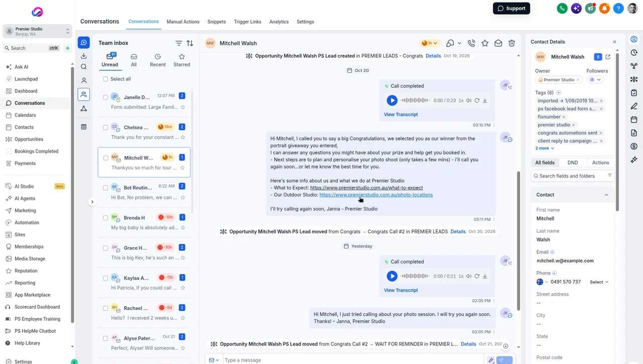The image size is (643, 364).
Task: Star the Janelle D conversation row
Action: click(x=183, y=107)
